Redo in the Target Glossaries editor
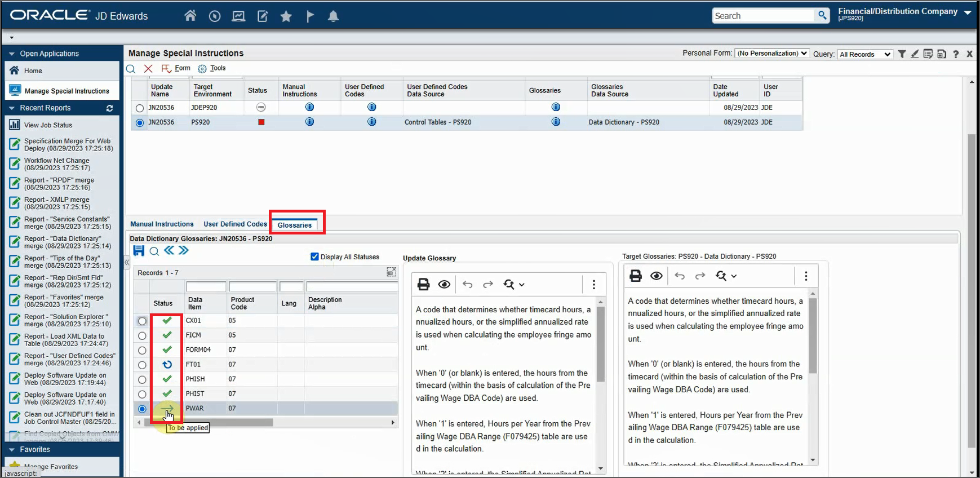The image size is (980, 478). coord(700,276)
